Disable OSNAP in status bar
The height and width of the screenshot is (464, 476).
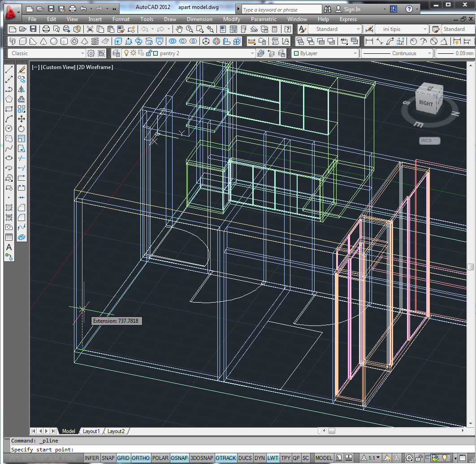pyautogui.click(x=179, y=458)
